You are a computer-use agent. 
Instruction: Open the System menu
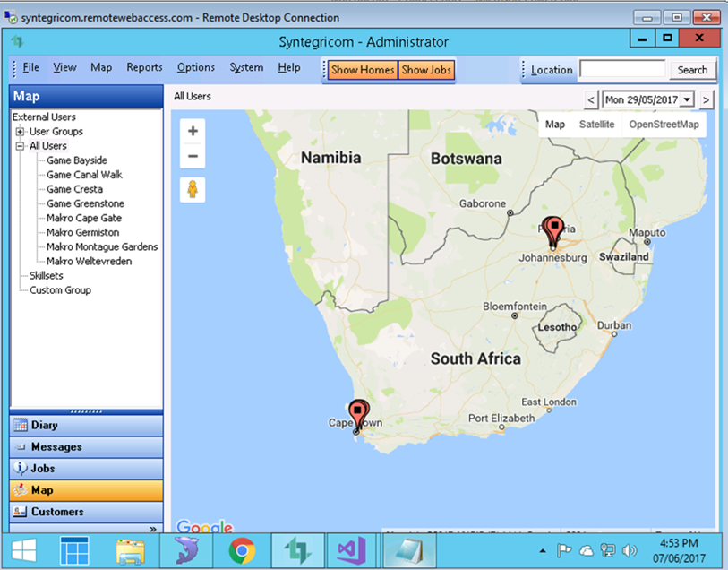coord(246,68)
